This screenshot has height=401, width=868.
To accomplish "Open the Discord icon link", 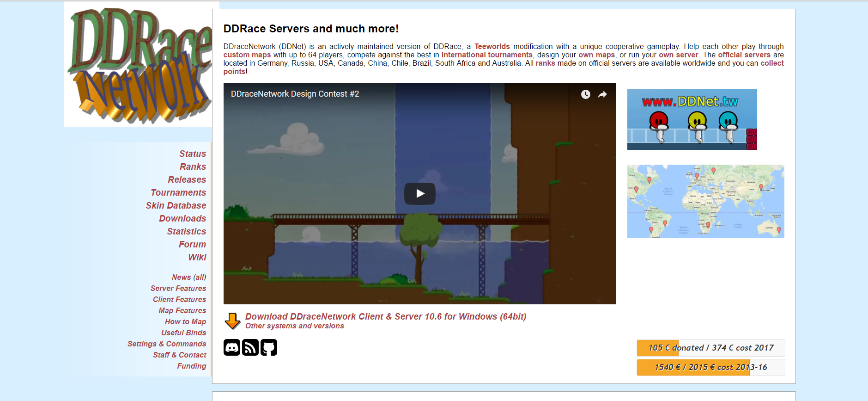I will [232, 347].
